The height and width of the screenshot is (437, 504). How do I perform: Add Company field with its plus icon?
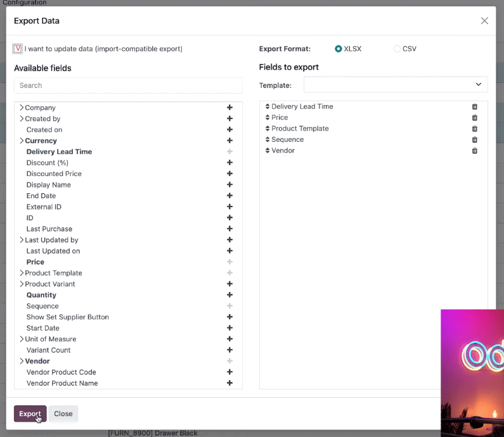pos(229,108)
